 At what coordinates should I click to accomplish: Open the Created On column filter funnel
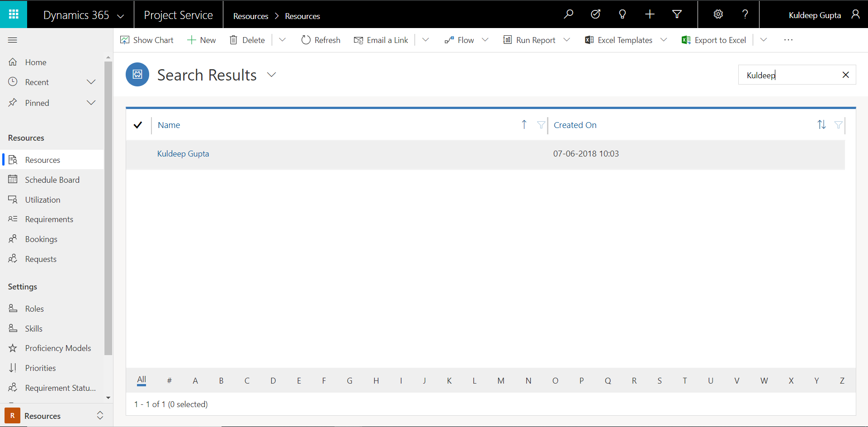[x=838, y=125]
